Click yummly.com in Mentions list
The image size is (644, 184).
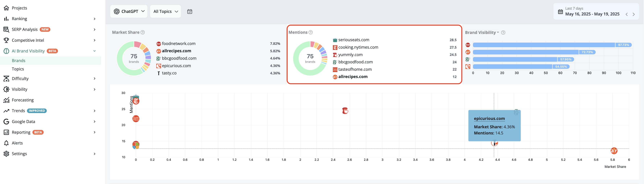350,55
